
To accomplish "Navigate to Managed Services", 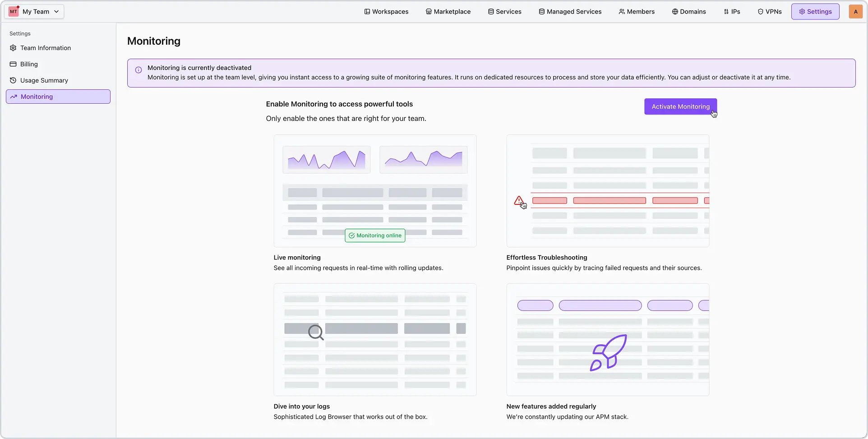I will (x=570, y=12).
